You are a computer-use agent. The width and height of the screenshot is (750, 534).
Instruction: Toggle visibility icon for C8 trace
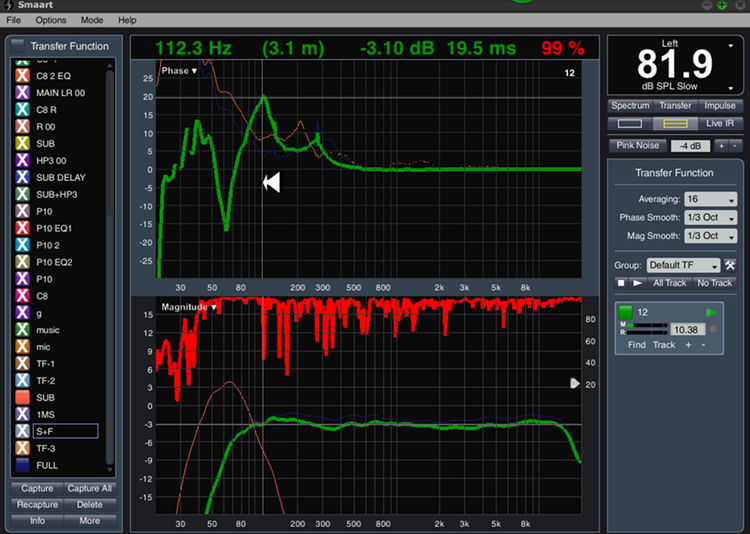click(x=22, y=296)
